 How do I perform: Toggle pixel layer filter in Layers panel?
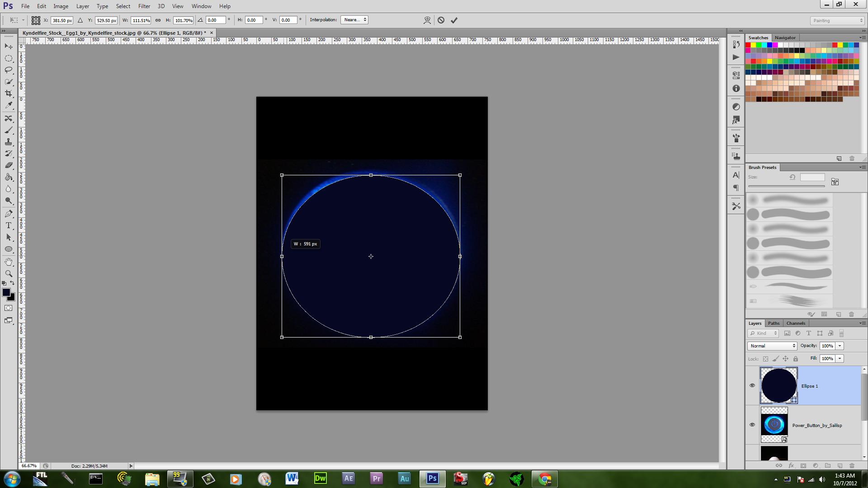click(787, 333)
